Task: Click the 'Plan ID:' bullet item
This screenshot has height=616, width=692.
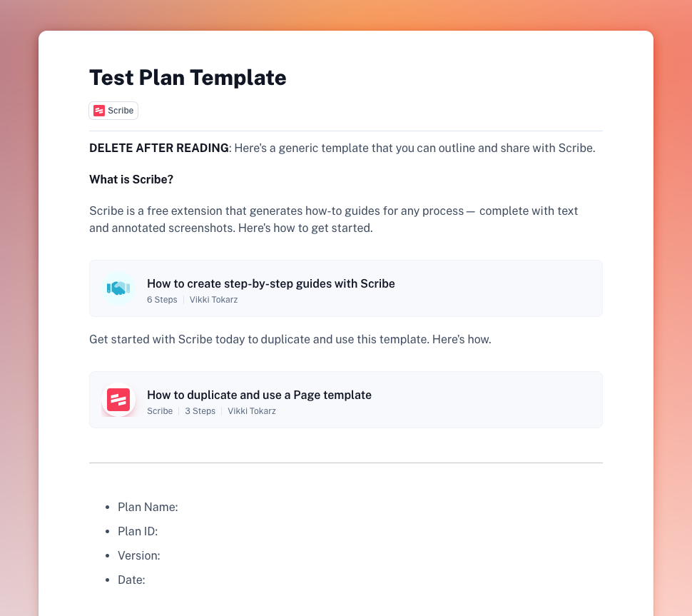Action: point(138,531)
